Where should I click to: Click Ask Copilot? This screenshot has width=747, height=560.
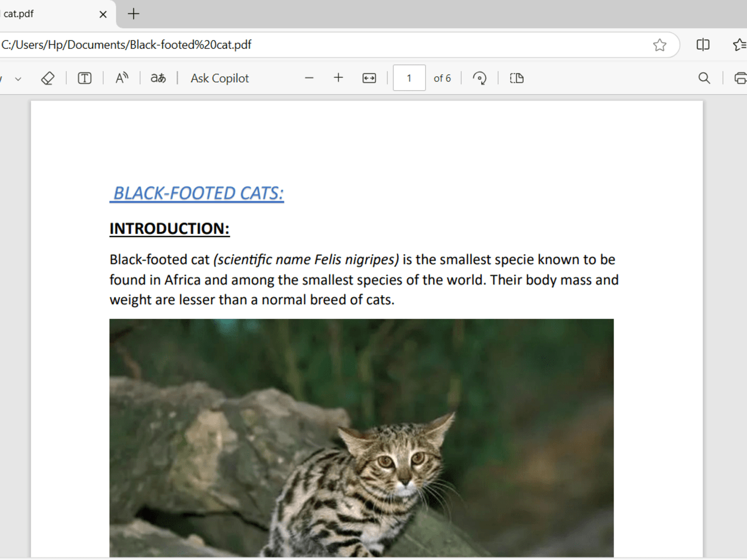220,78
